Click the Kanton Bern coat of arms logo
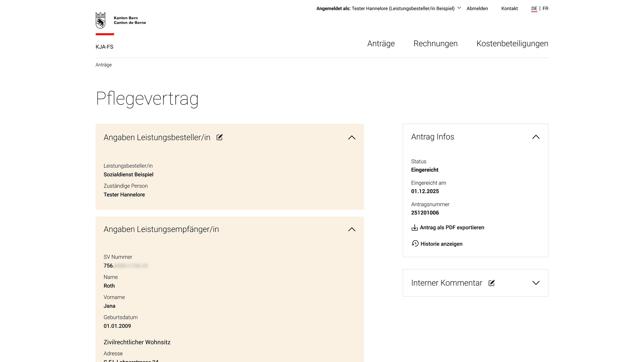The height and width of the screenshot is (362, 644). click(100, 20)
